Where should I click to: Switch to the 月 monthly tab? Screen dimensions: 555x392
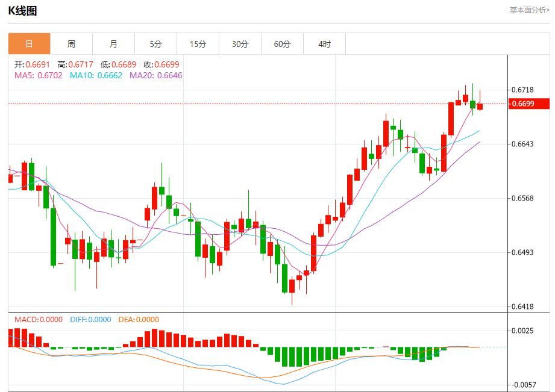[x=113, y=44]
